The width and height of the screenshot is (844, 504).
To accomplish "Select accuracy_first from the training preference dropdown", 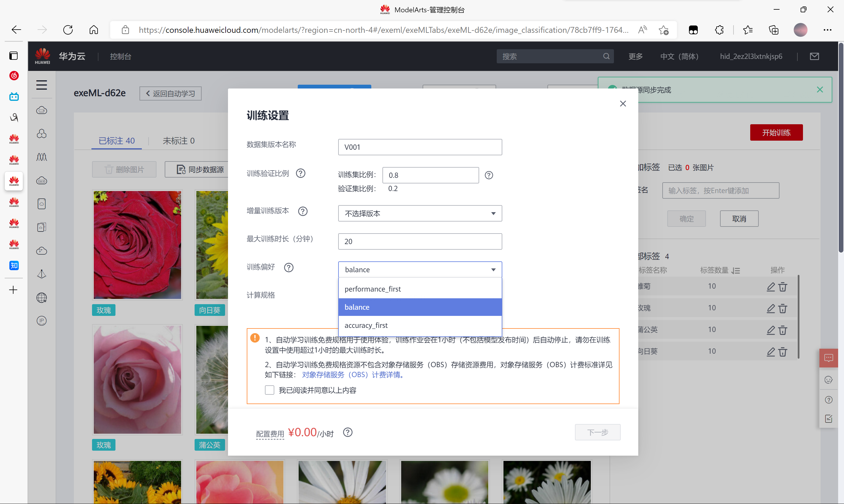I will pos(366,325).
